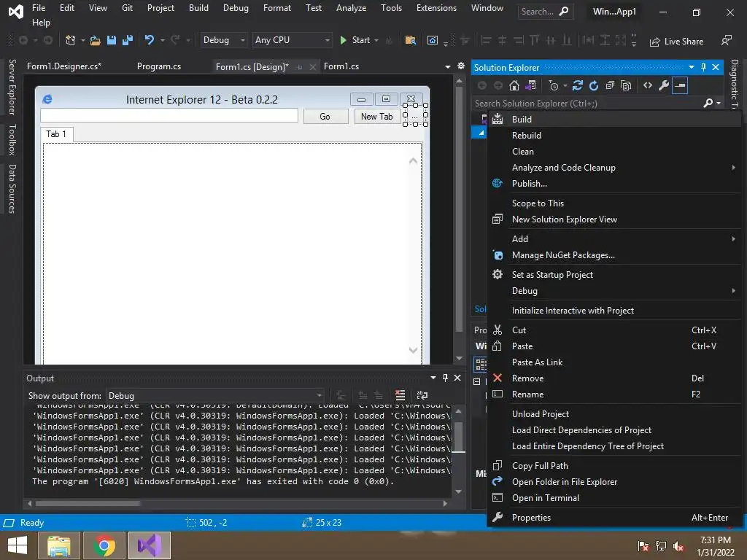This screenshot has width=747, height=560.
Task: Click the Undo arrow icon
Action: (150, 40)
